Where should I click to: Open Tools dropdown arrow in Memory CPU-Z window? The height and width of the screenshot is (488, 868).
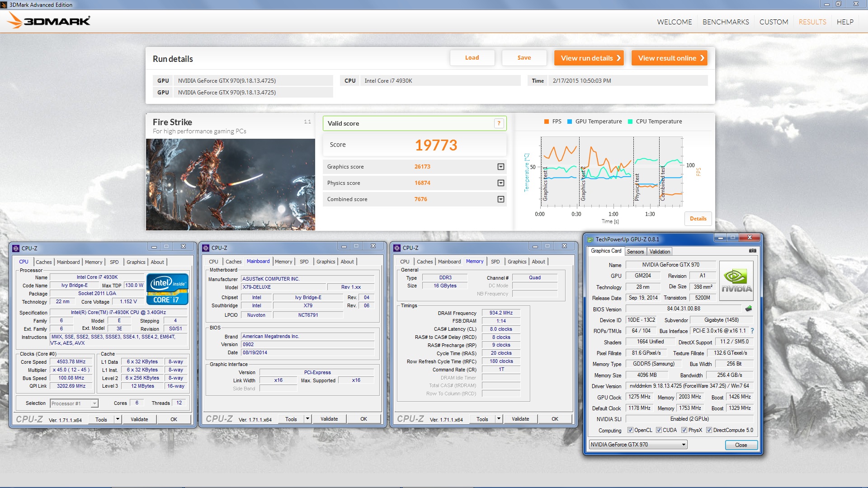499,419
